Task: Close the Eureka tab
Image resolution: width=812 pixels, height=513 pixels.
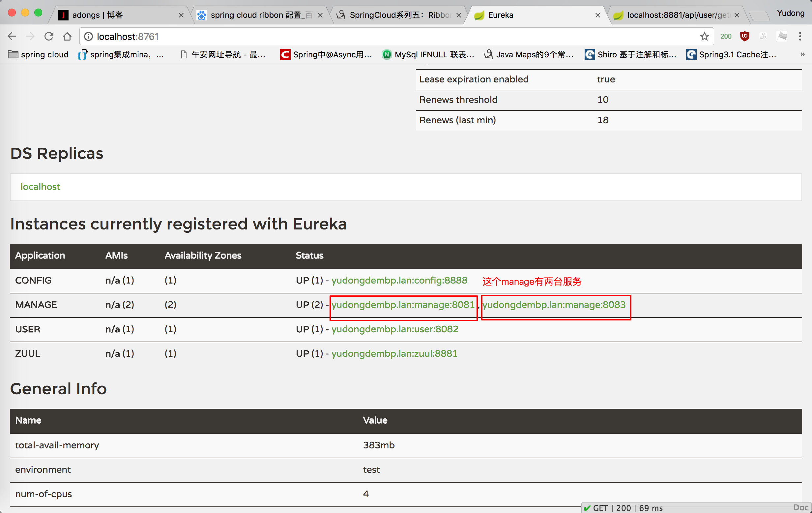Action: (597, 15)
